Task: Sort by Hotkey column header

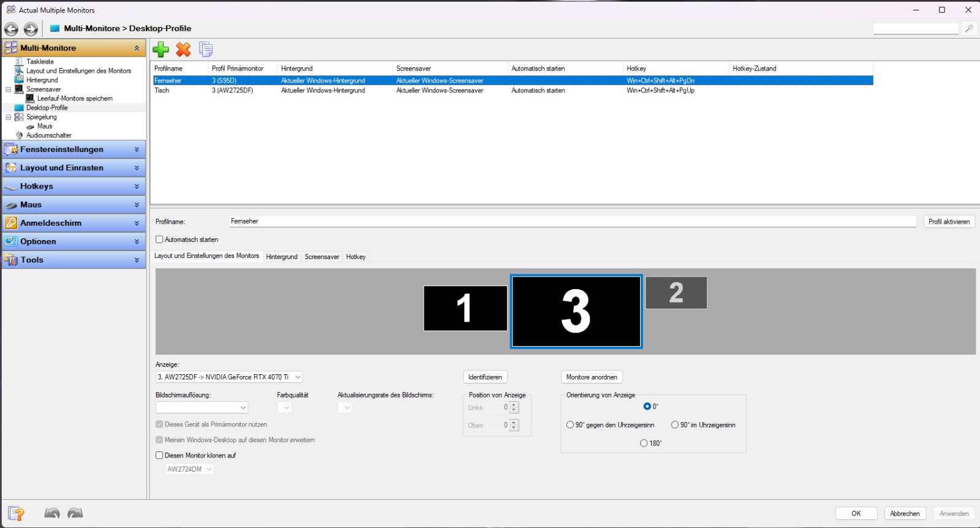Action: [675, 69]
